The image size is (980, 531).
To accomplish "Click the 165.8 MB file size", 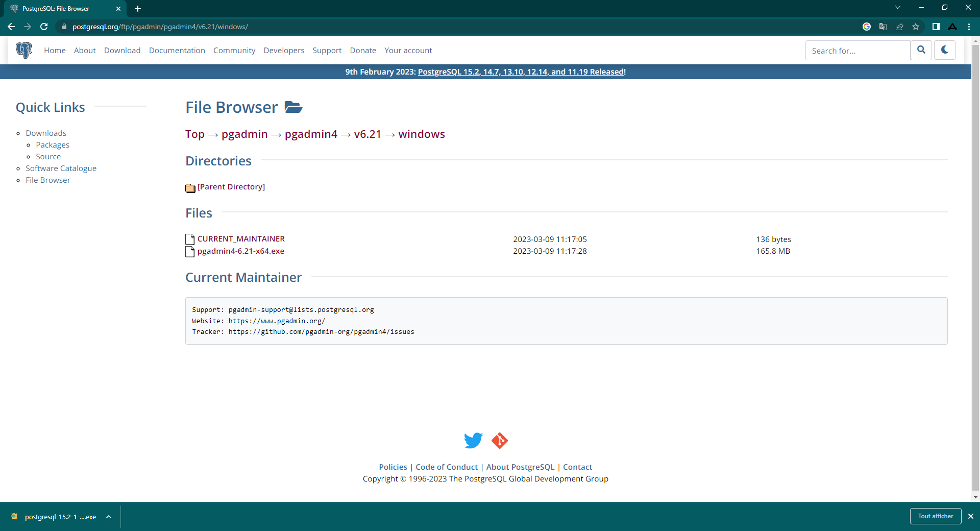I will (773, 251).
